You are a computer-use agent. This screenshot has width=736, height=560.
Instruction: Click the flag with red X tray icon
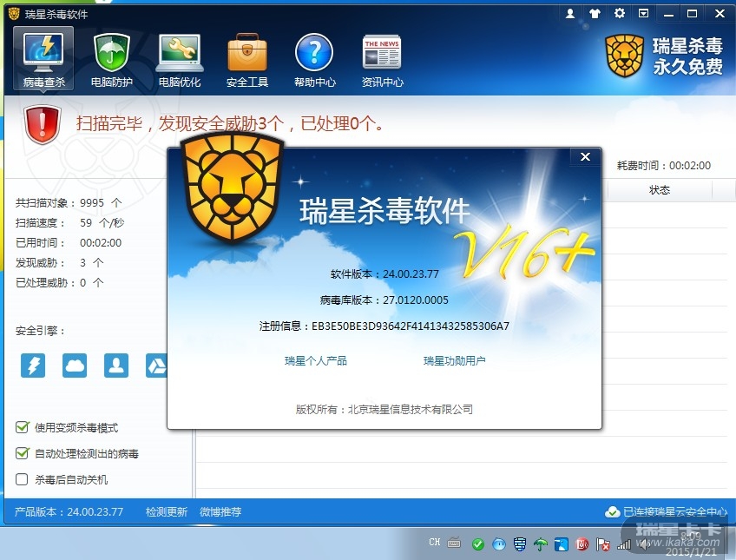click(x=602, y=544)
